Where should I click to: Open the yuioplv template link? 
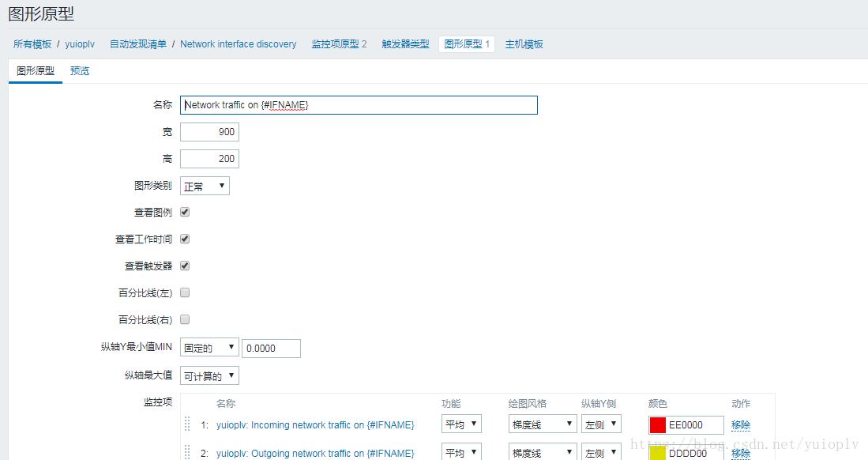tap(80, 43)
